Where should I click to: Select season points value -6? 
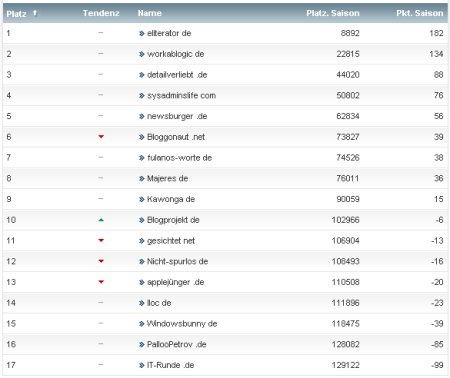click(x=440, y=220)
